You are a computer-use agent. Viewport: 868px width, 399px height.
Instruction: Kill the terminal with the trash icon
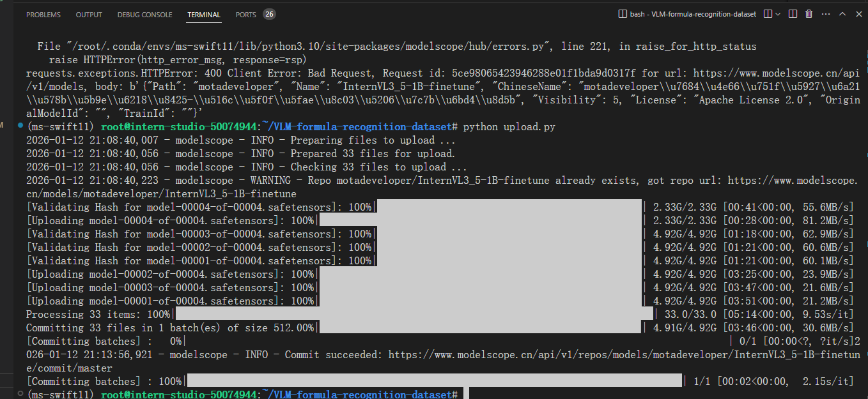(x=809, y=14)
